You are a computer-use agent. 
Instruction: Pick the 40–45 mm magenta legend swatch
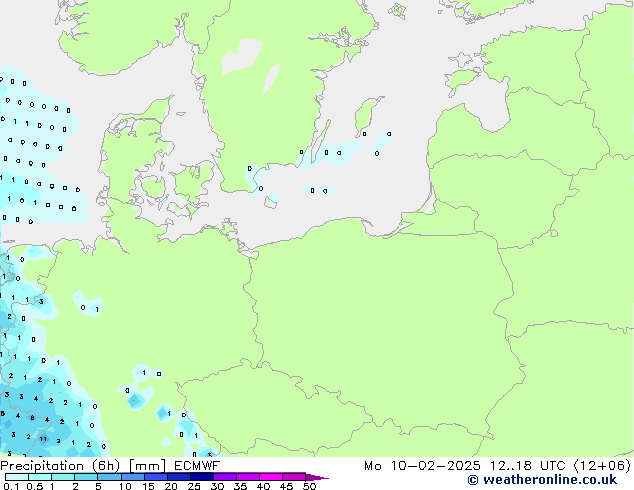[x=271, y=477]
